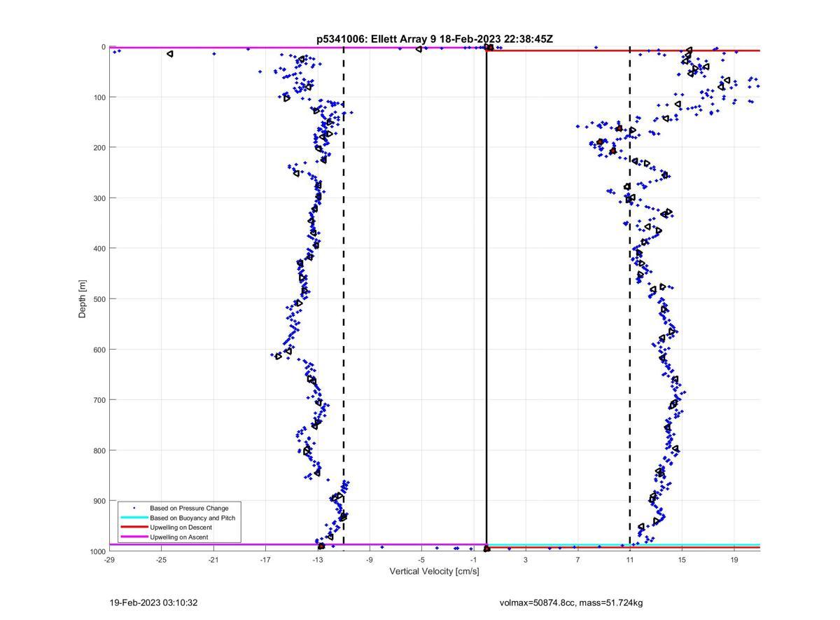Click the x-axis tick label '-21'
This screenshot has width=840, height=620.
pos(213,560)
